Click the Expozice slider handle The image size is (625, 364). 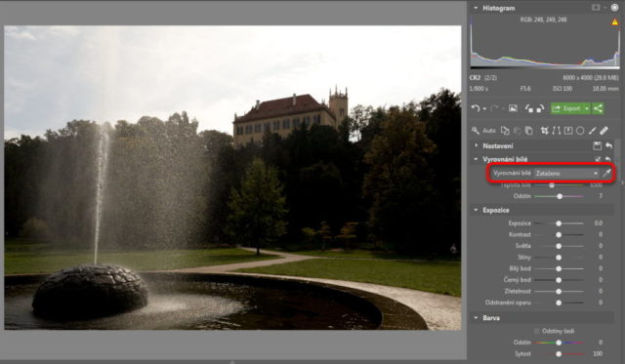coord(559,223)
